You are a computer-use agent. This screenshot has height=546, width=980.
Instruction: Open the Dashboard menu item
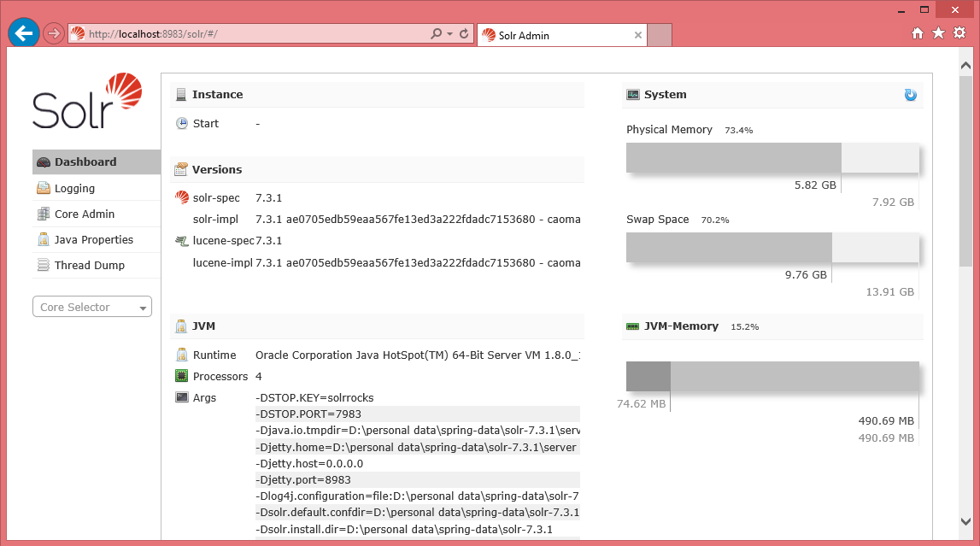(x=97, y=161)
